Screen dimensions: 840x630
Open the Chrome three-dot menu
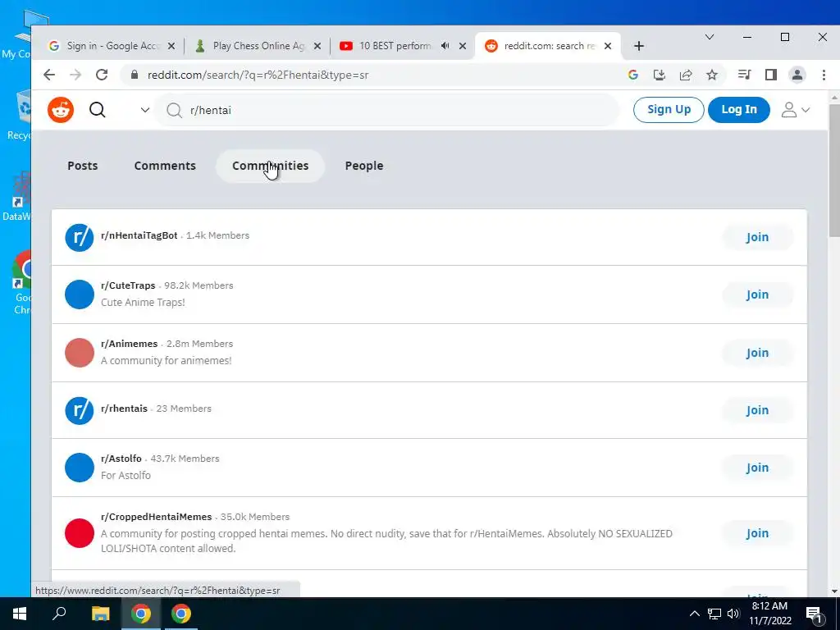(824, 75)
